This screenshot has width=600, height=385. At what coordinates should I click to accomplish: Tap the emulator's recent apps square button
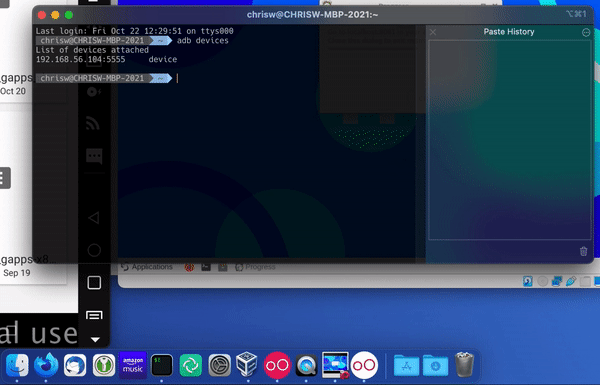pyautogui.click(x=94, y=283)
